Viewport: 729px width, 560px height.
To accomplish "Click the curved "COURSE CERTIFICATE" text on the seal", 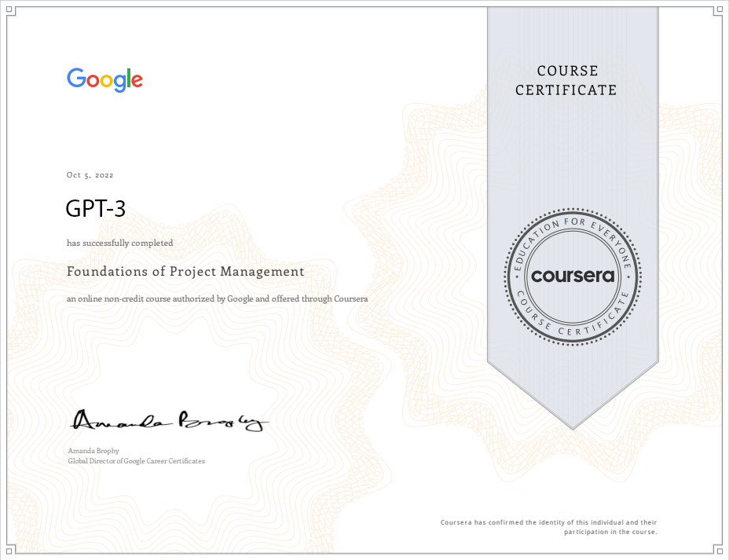I will (x=573, y=325).
